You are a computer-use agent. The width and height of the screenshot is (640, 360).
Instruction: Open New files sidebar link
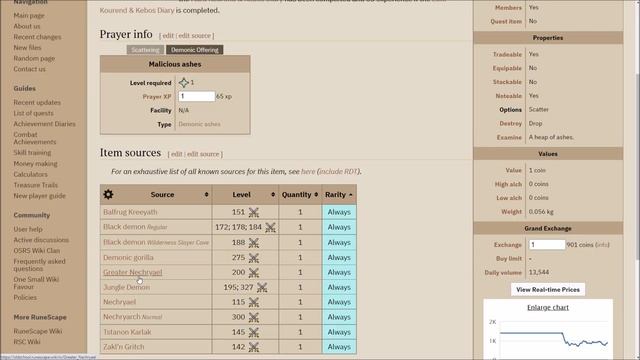pos(27,47)
